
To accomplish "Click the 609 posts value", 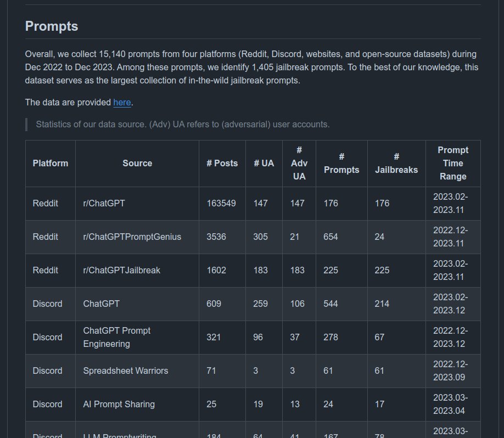I will [214, 304].
